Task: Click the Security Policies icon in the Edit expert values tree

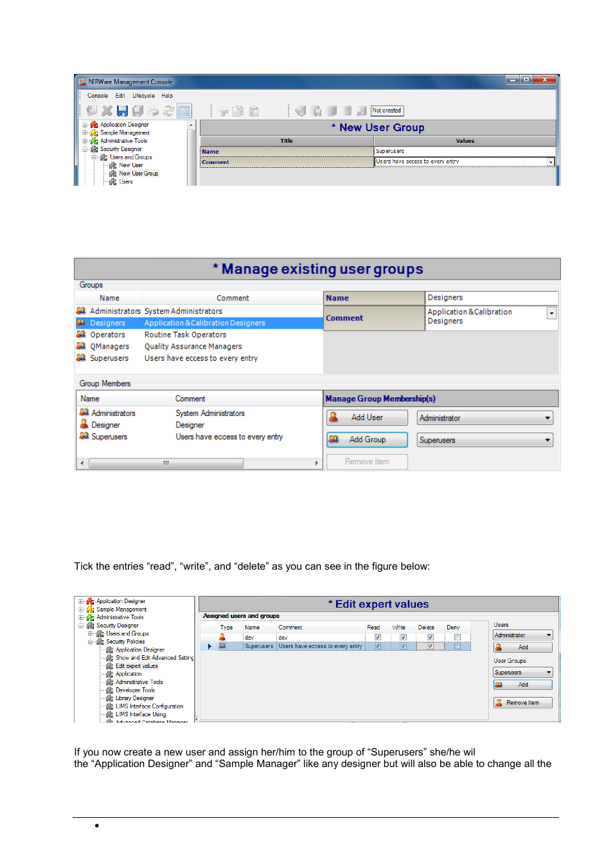Action: click(100, 642)
